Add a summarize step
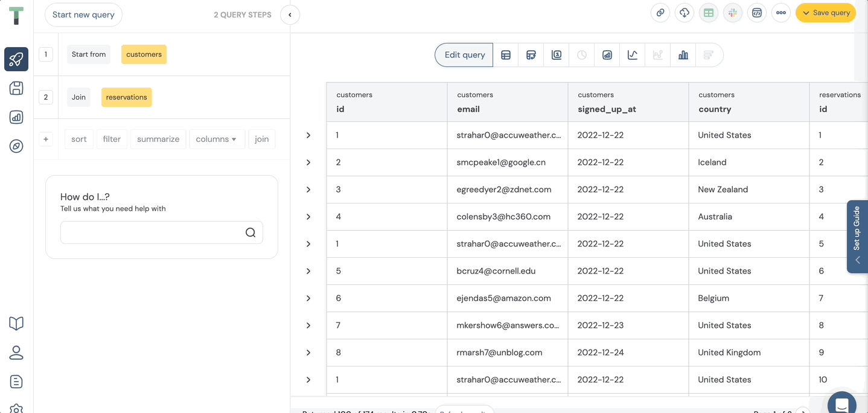This screenshot has height=413, width=868. click(x=158, y=139)
